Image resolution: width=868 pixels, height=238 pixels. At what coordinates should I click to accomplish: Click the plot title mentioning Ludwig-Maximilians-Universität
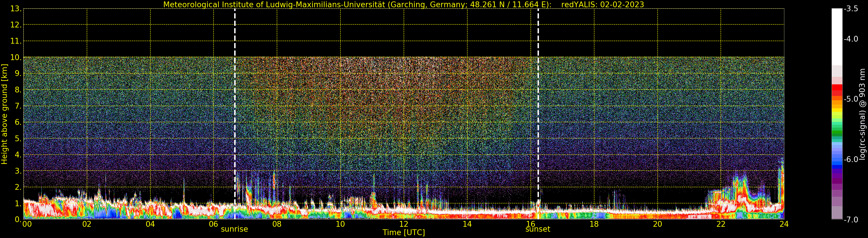click(x=403, y=4)
